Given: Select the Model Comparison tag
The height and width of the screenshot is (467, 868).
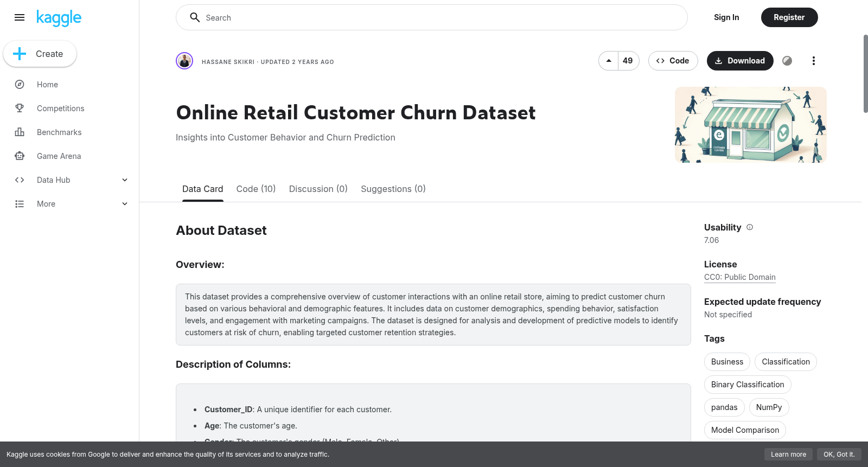Looking at the screenshot, I should click(745, 430).
